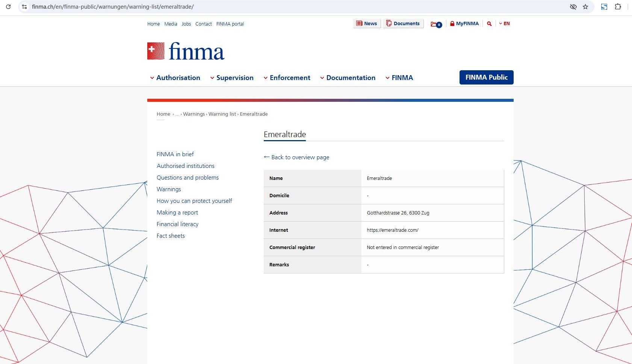The height and width of the screenshot is (364, 632).
Task: Open MyFINMA login
Action: 464,24
